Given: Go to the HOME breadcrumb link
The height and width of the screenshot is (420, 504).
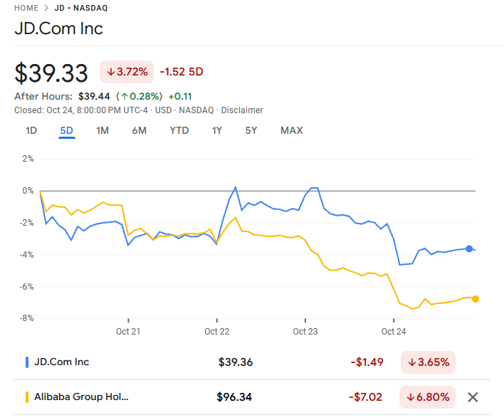Looking at the screenshot, I should pyautogui.click(x=26, y=8).
